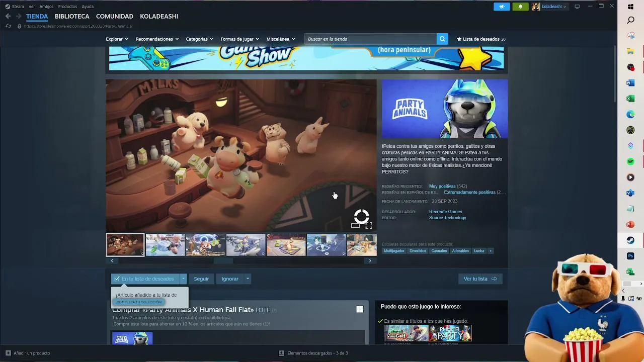The image size is (644, 362).
Task: Select the second screenshot thumbnail
Action: tap(165, 245)
